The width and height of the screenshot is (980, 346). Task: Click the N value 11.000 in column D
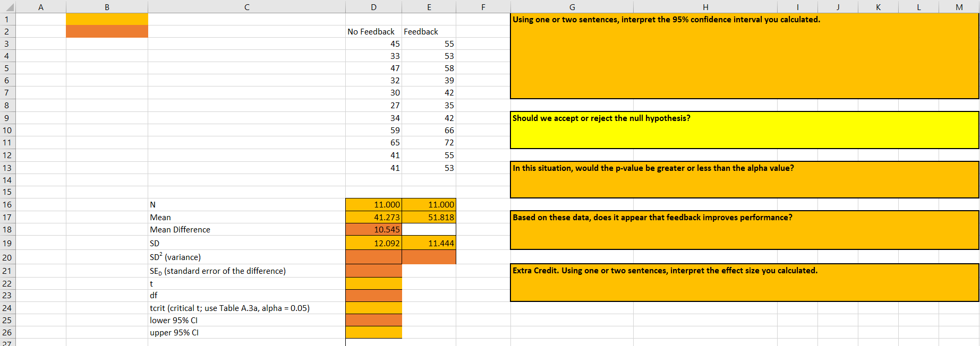373,204
